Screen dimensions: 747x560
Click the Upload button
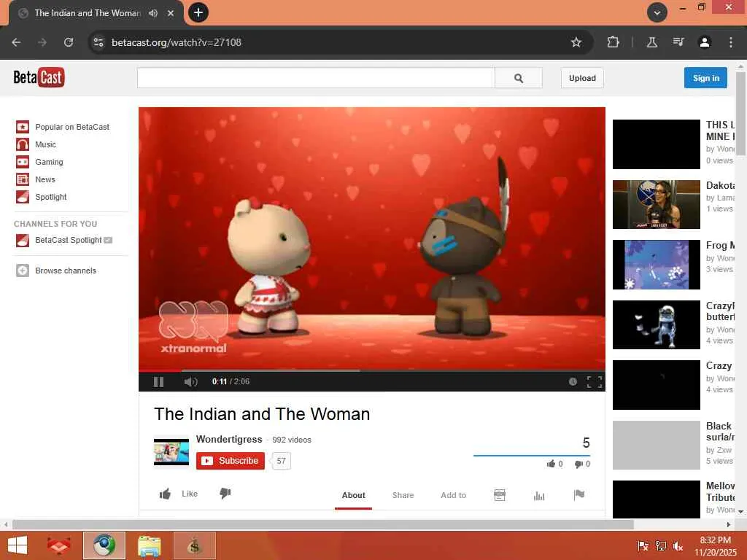pyautogui.click(x=582, y=78)
